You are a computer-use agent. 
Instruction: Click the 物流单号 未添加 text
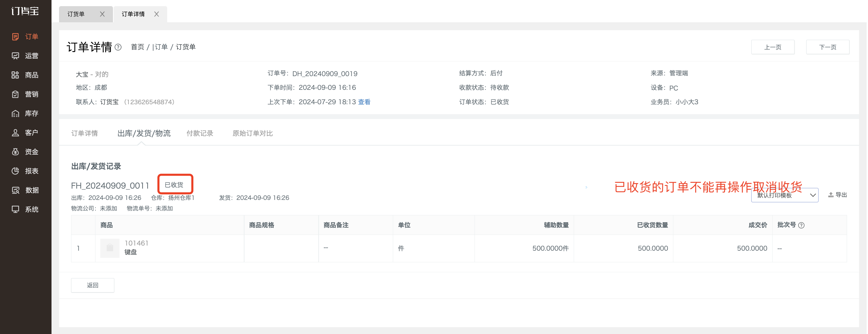(150, 208)
